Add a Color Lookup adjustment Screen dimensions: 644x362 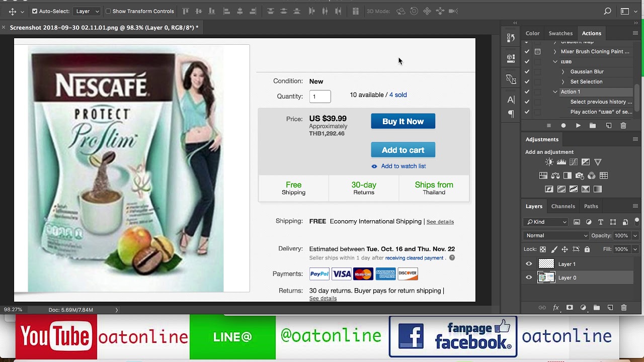[x=604, y=175]
